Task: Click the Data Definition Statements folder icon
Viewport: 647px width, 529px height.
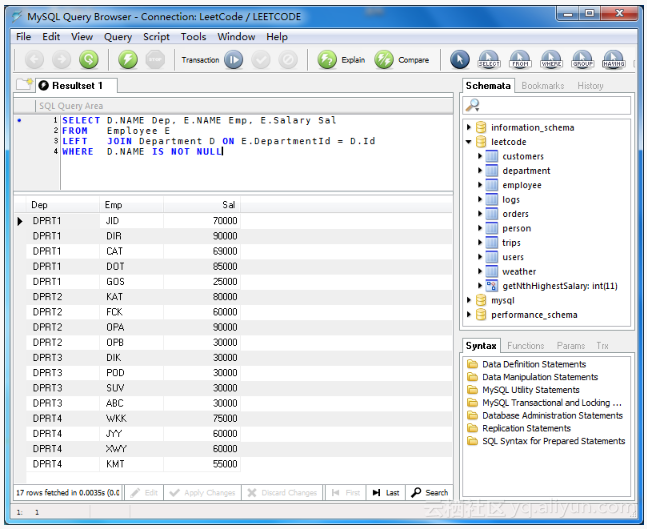Action: [472, 364]
